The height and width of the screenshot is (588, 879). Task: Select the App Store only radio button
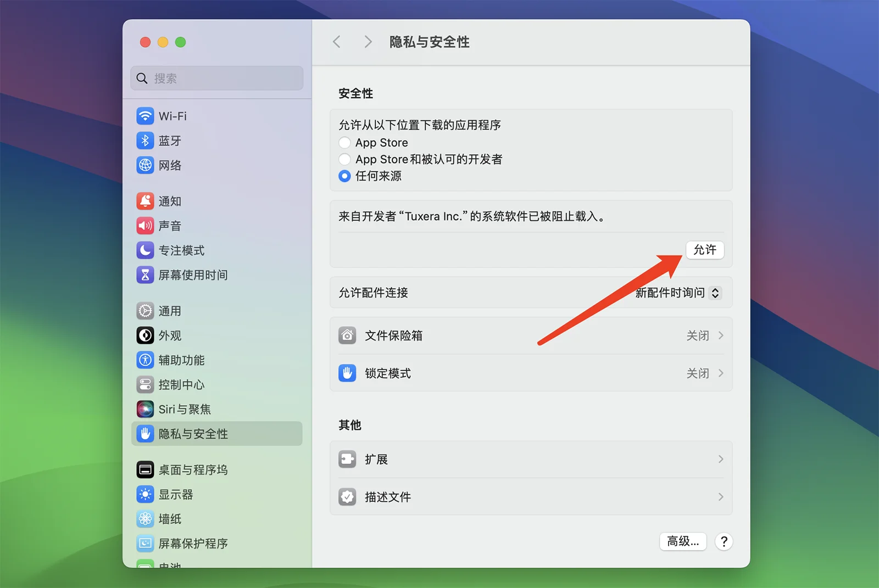(x=344, y=143)
